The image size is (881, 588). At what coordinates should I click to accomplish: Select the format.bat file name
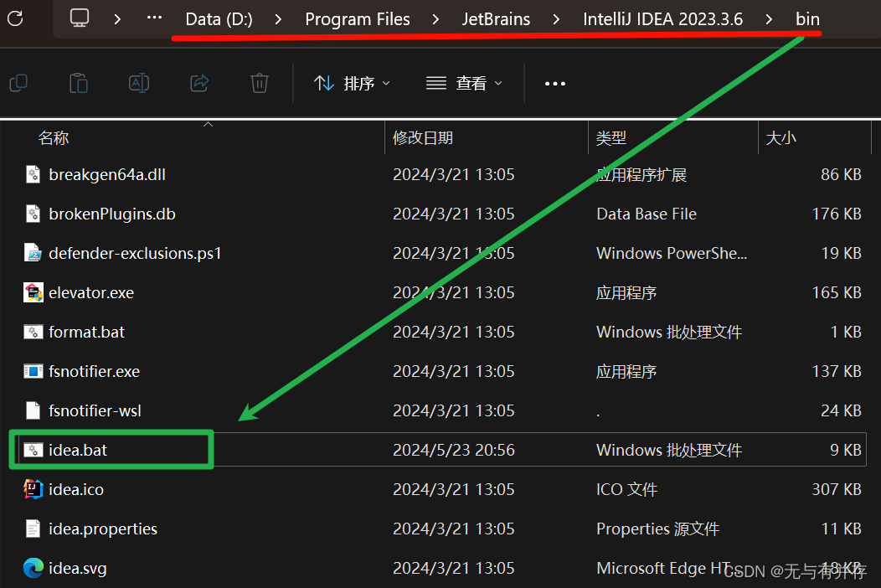point(86,332)
